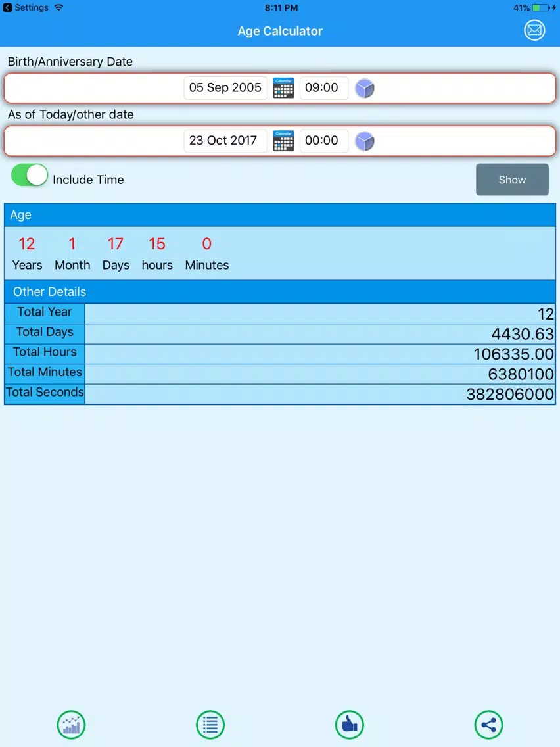This screenshot has width=560, height=747.
Task: Click the Show button
Action: click(x=512, y=180)
